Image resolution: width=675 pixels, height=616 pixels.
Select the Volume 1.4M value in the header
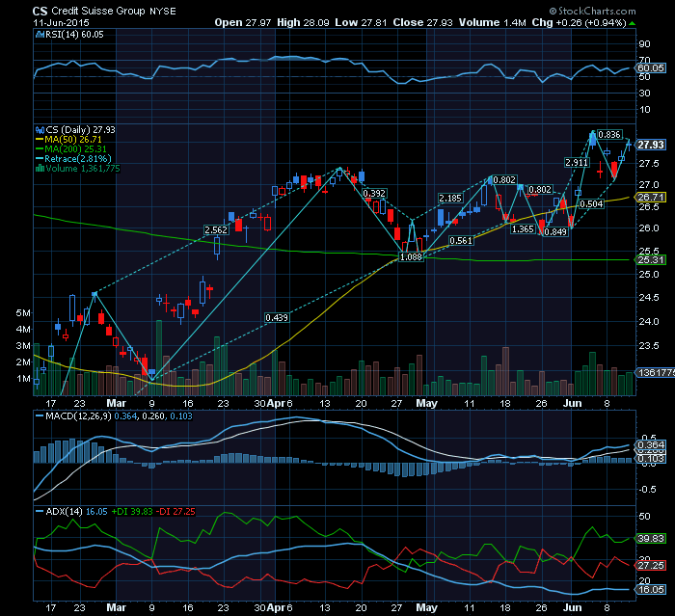(x=493, y=22)
